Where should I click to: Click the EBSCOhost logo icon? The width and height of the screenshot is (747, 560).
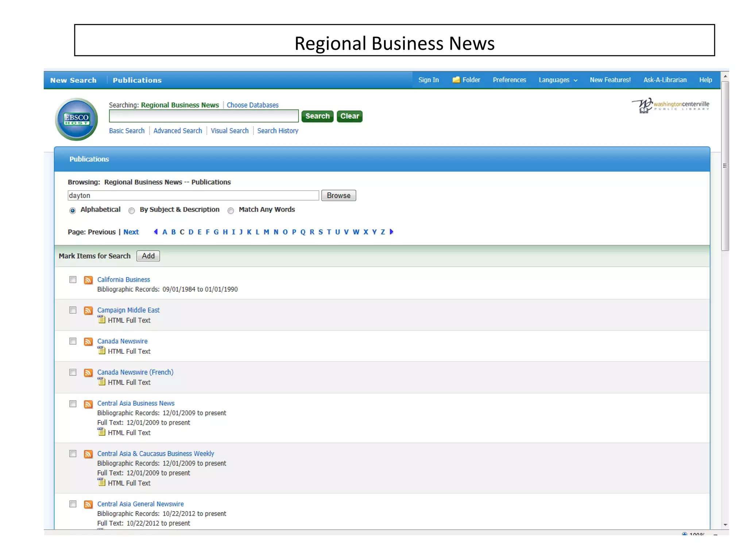click(x=77, y=119)
